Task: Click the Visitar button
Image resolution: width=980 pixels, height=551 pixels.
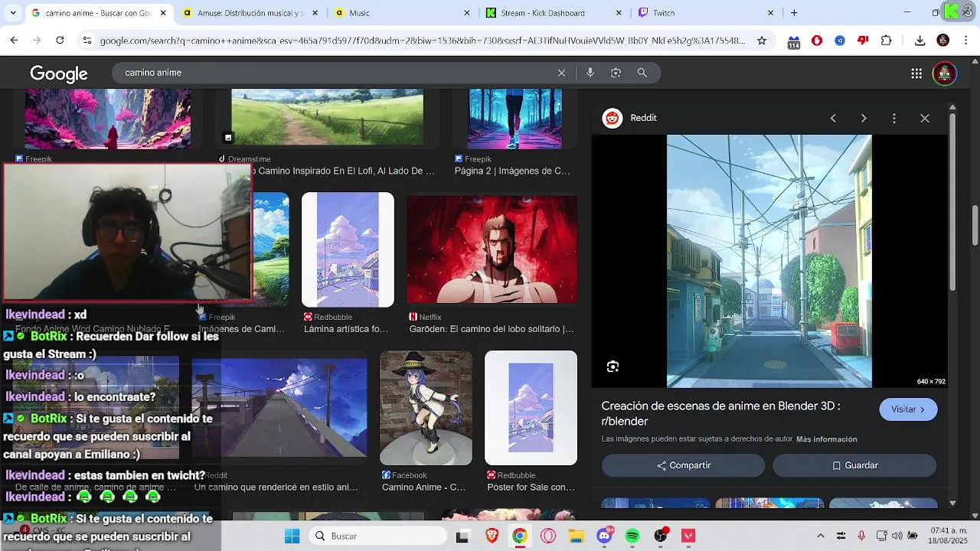Action: [908, 409]
